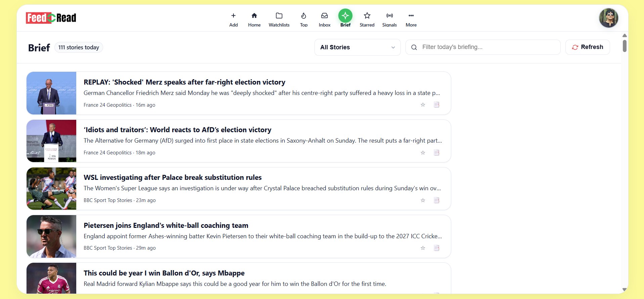The width and height of the screenshot is (644, 299).
Task: Open the Add feed plus icon
Action: click(233, 15)
